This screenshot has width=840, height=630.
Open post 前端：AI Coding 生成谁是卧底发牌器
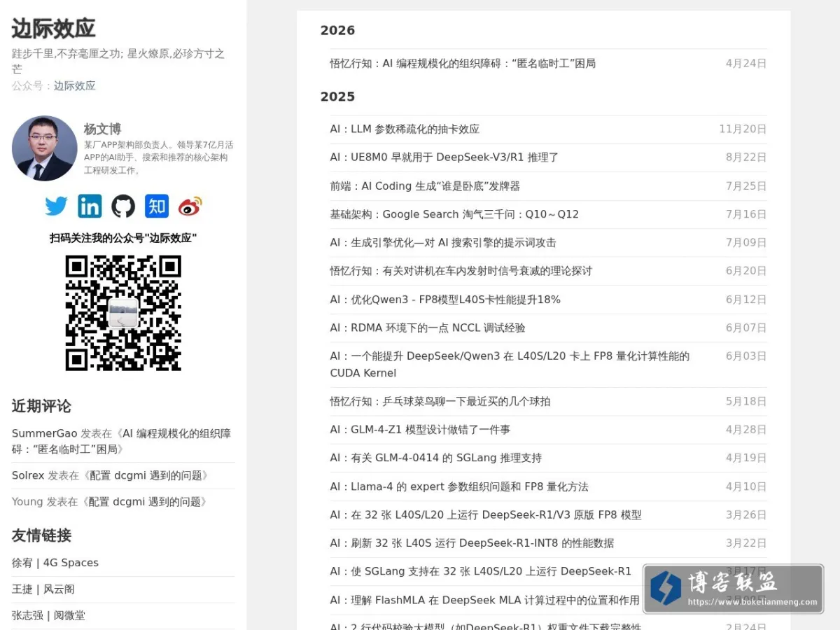pyautogui.click(x=425, y=185)
